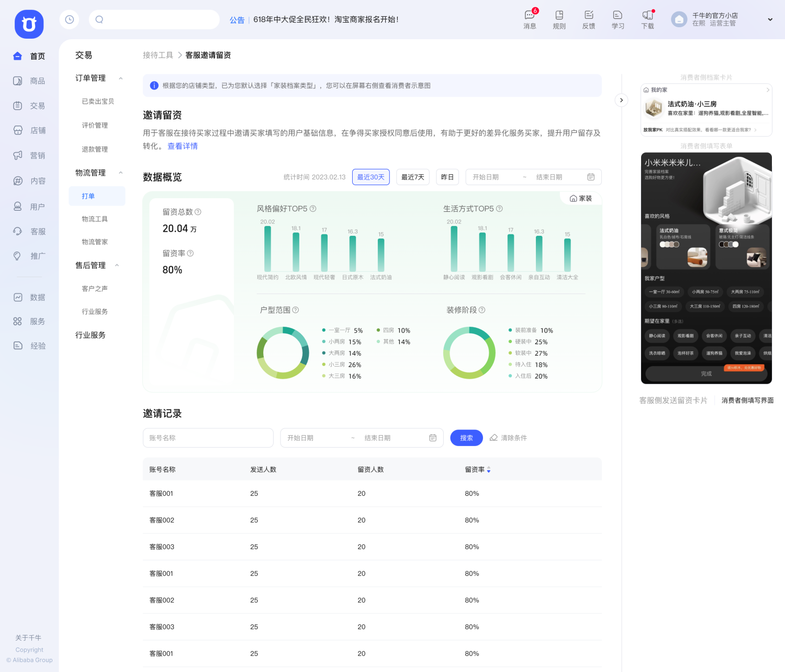The width and height of the screenshot is (785, 672).
Task: Open 规则 rules icon
Action: coord(559,19)
